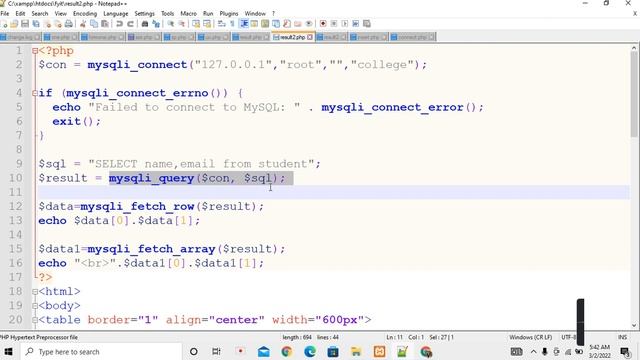
Task: Click the taskbar search box
Action: point(100,352)
